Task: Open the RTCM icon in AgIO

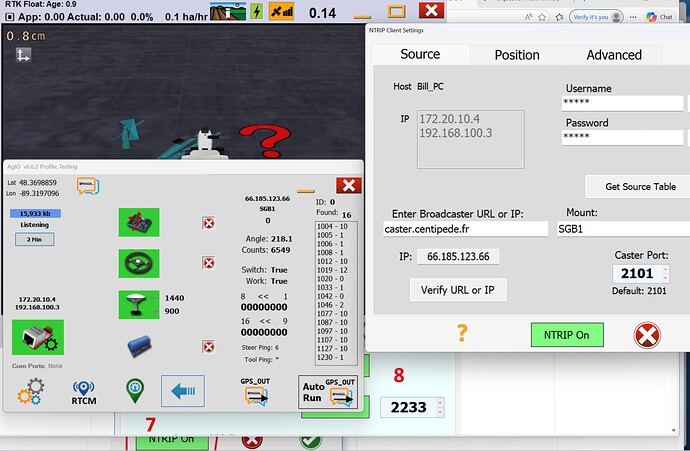Action: (84, 392)
